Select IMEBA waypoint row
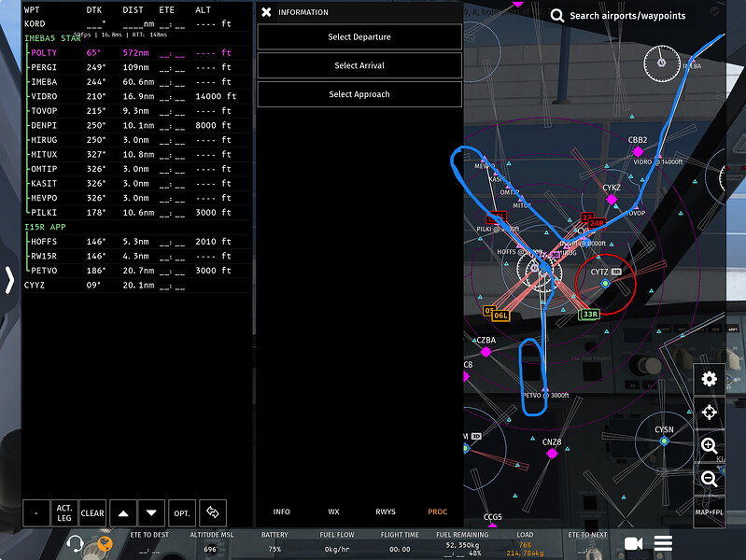Viewport: 746px width, 560px height. point(136,82)
